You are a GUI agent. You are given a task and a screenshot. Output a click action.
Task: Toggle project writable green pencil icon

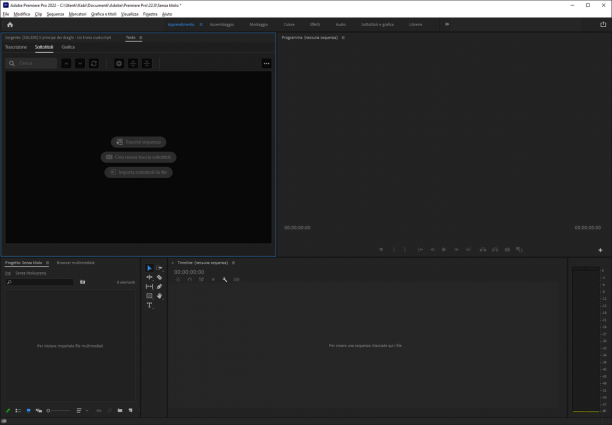pyautogui.click(x=8, y=411)
